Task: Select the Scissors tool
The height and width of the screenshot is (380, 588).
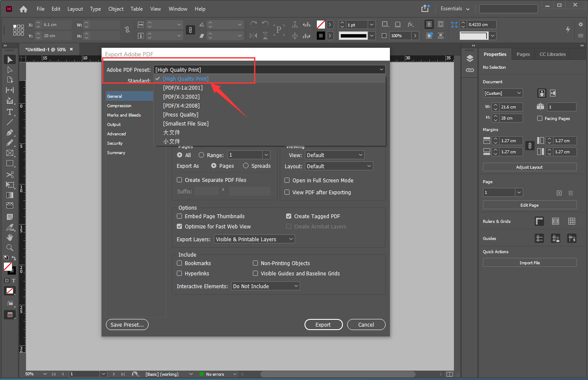Action: pos(10,175)
